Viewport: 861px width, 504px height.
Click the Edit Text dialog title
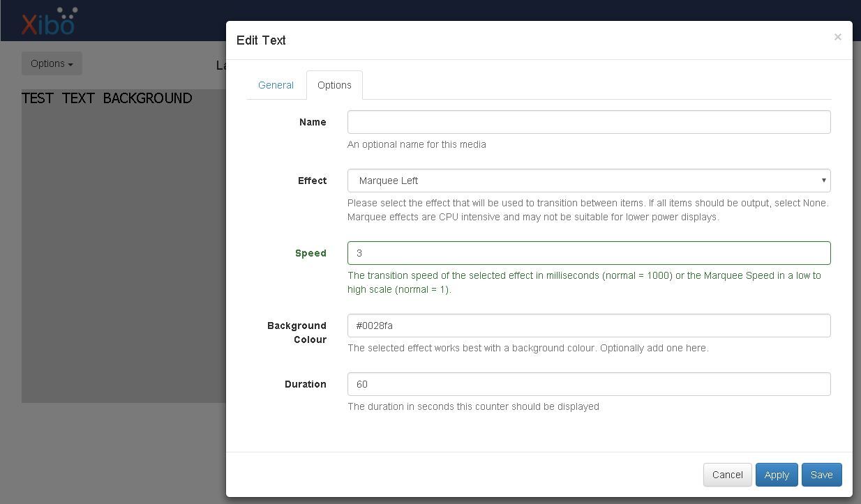click(x=261, y=40)
